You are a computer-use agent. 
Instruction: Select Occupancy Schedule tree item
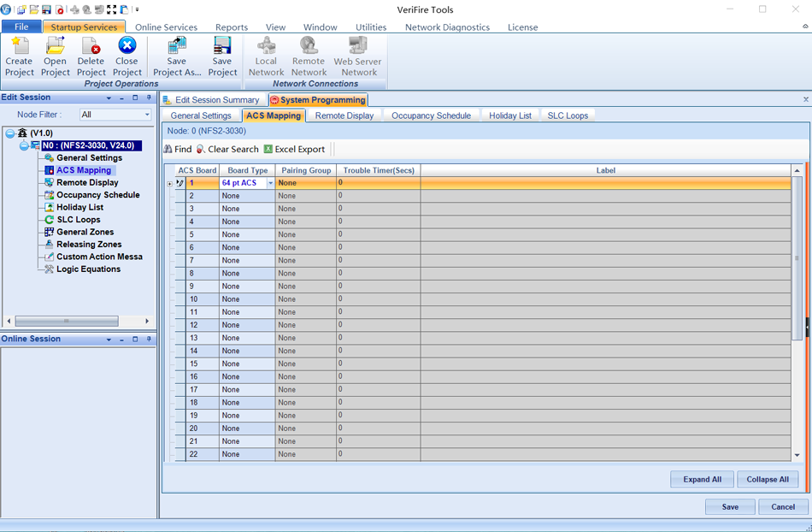point(98,195)
